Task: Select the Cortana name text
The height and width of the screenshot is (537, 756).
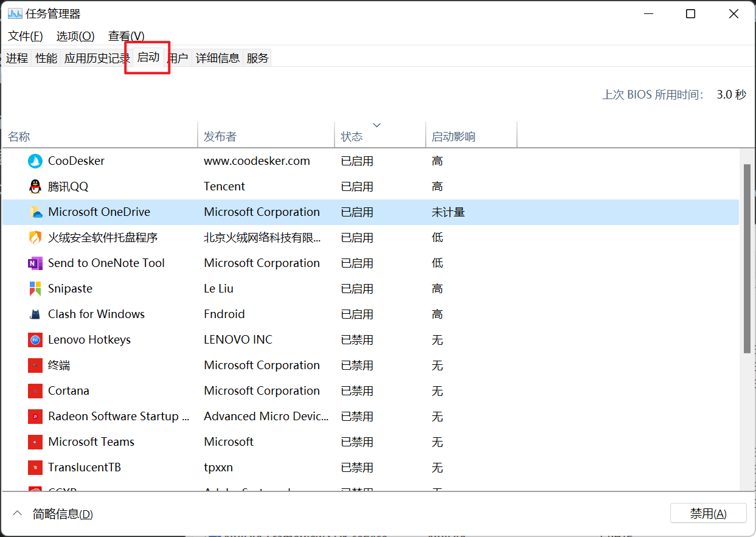Action: pos(69,391)
